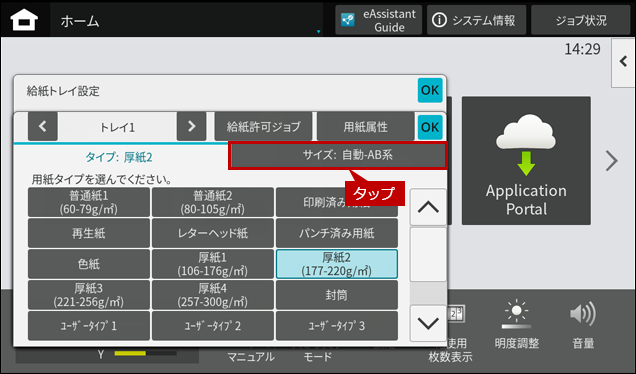Select 封筒 envelope paper type
The width and height of the screenshot is (636, 374).
pyautogui.click(x=337, y=295)
